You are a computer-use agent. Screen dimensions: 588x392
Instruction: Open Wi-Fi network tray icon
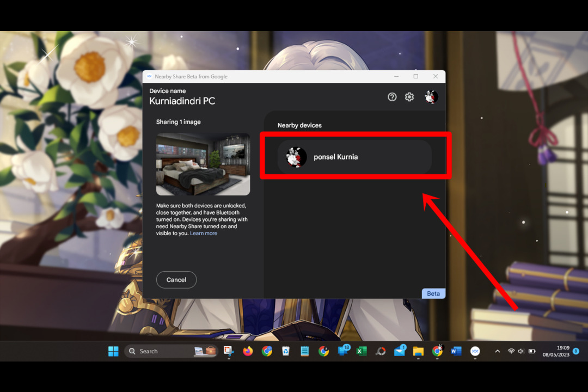coord(511,351)
